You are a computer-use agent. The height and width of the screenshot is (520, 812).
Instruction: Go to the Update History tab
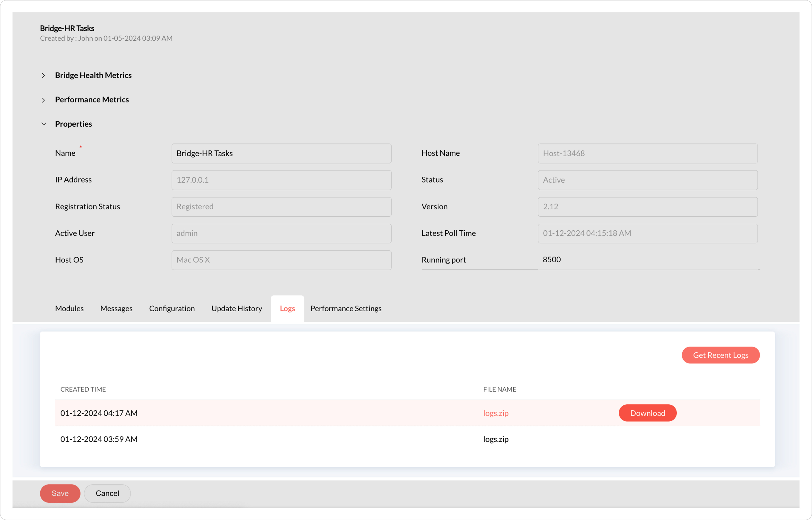click(x=237, y=308)
